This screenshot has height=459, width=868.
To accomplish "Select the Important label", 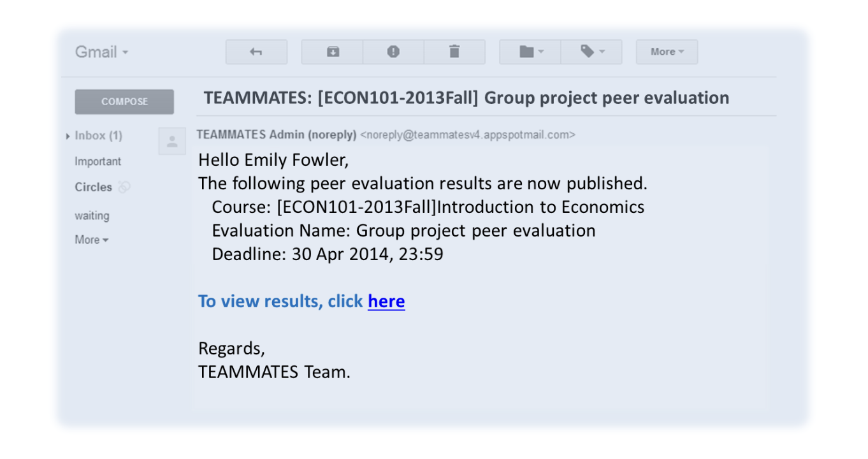I will 98,162.
